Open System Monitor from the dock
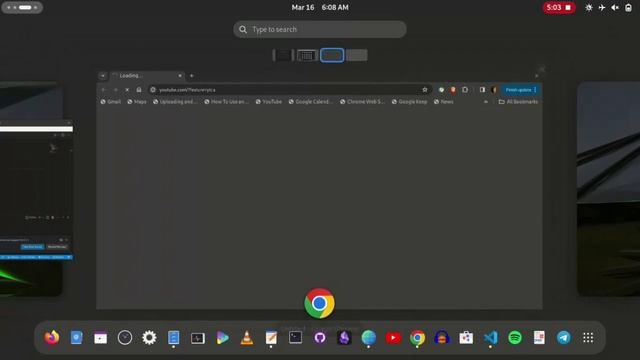The width and height of the screenshot is (640, 360). point(198,338)
